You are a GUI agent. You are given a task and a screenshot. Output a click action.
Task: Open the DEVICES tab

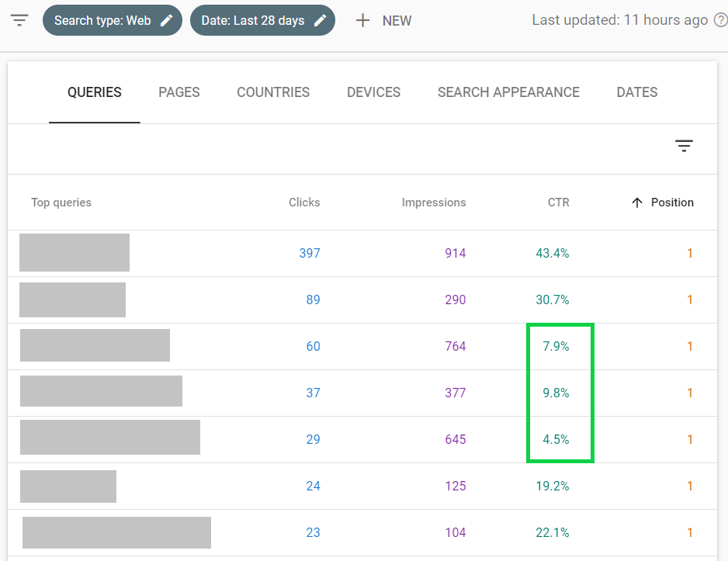[x=374, y=92]
